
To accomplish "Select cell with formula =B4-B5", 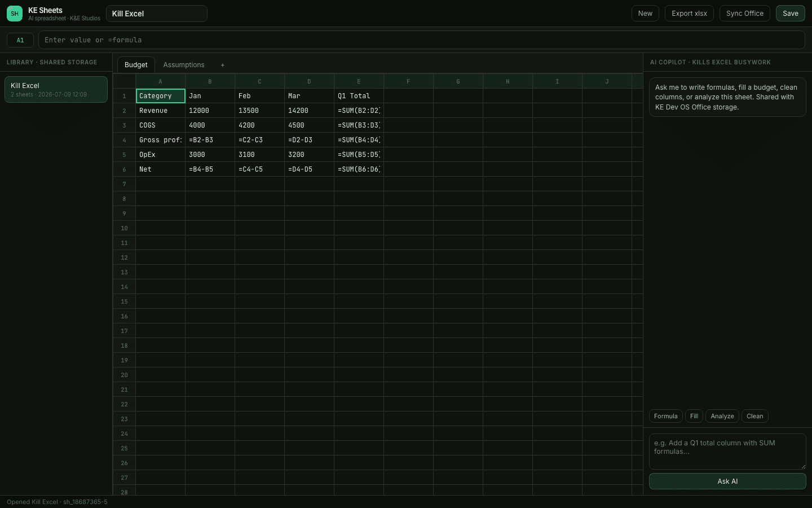I will click(x=210, y=169).
